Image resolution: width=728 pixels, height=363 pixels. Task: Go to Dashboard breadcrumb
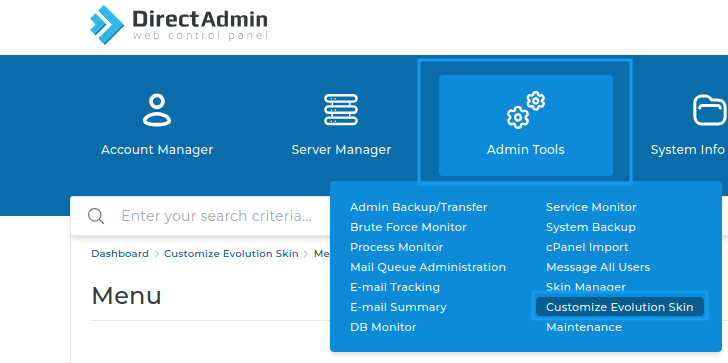(x=120, y=253)
